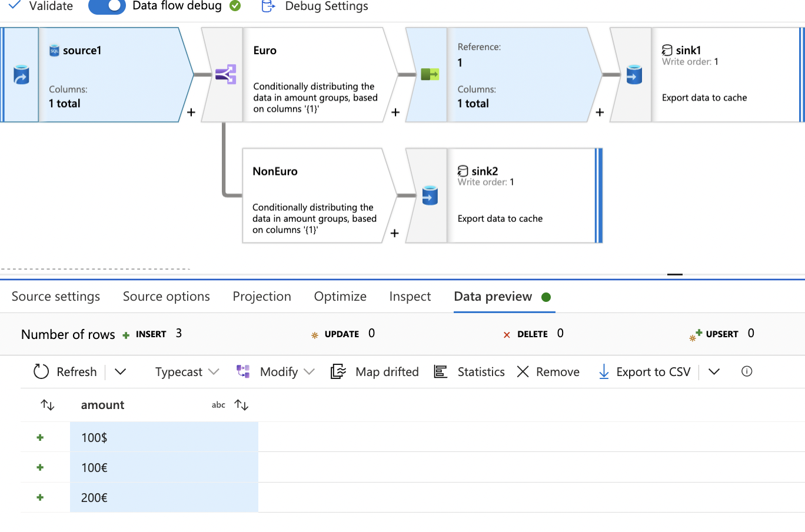
Task: Switch to the Projection tab
Action: click(x=262, y=297)
